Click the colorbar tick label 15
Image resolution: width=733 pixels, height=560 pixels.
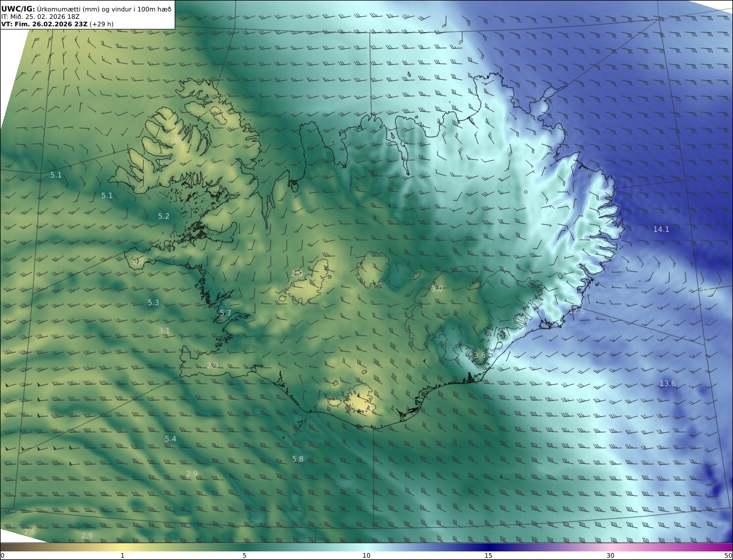tap(488, 555)
